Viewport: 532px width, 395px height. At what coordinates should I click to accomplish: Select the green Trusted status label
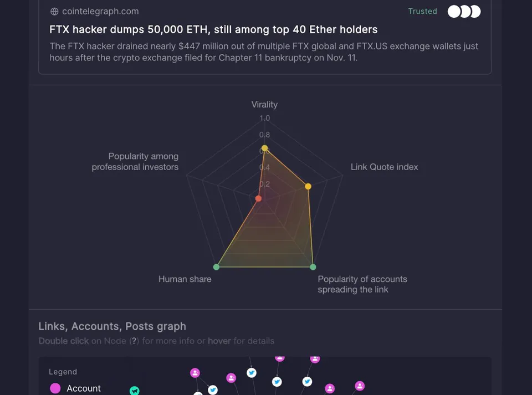point(422,12)
